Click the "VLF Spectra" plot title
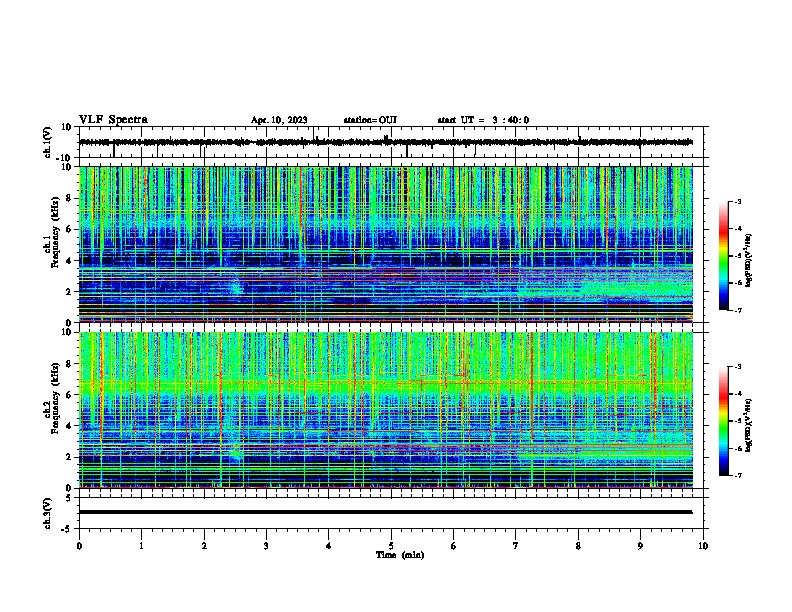The image size is (792, 612). coord(113,120)
